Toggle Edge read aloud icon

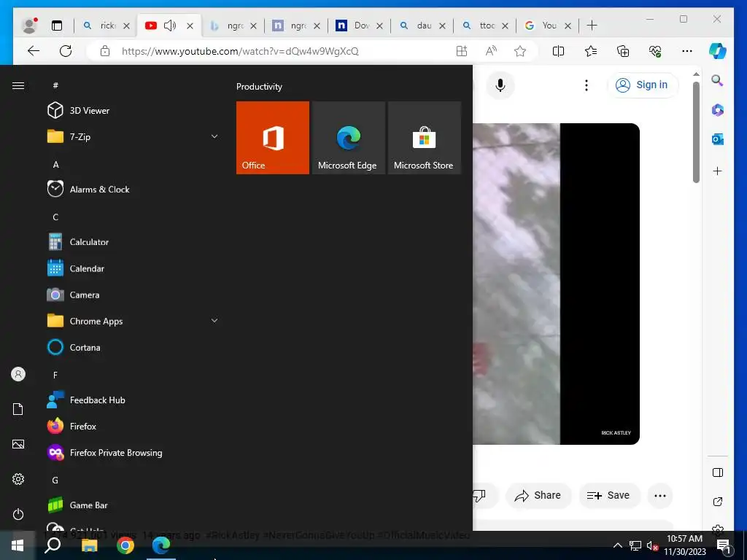click(491, 51)
